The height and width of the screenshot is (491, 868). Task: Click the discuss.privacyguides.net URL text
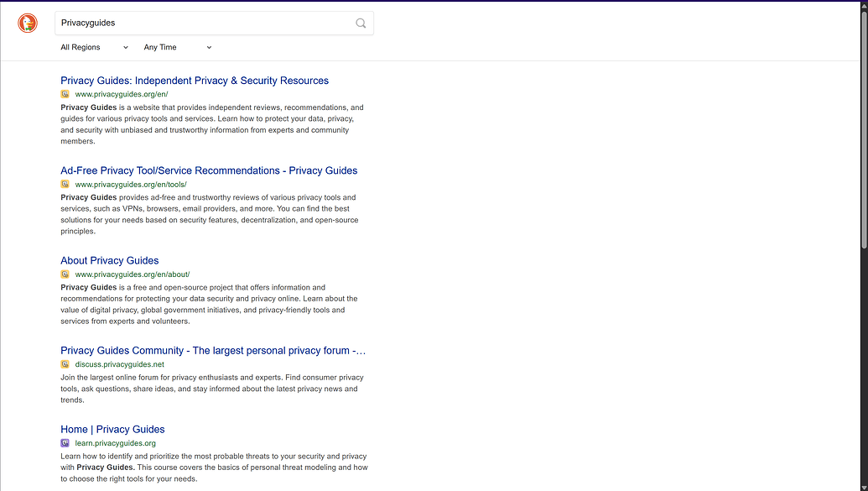[x=119, y=364]
